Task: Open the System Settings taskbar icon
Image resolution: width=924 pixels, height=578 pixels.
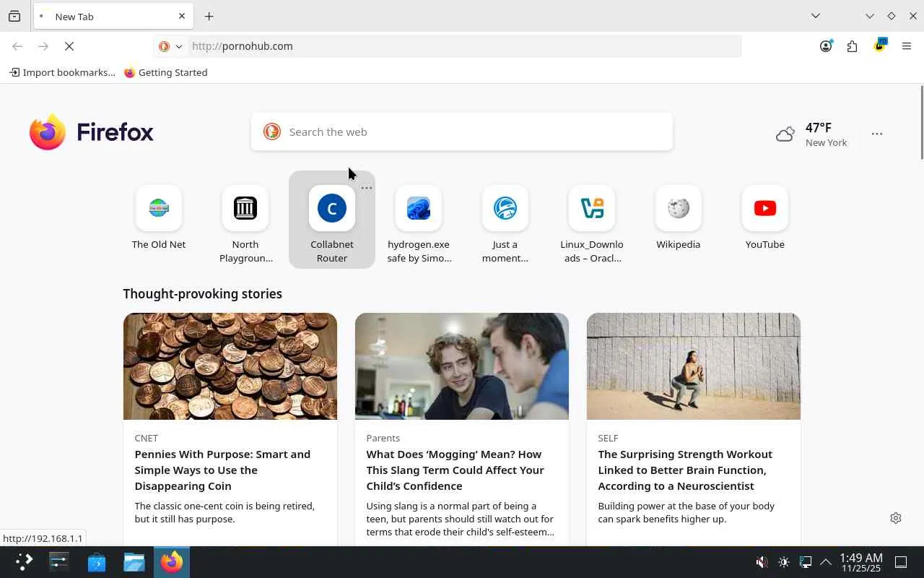Action: 59,562
